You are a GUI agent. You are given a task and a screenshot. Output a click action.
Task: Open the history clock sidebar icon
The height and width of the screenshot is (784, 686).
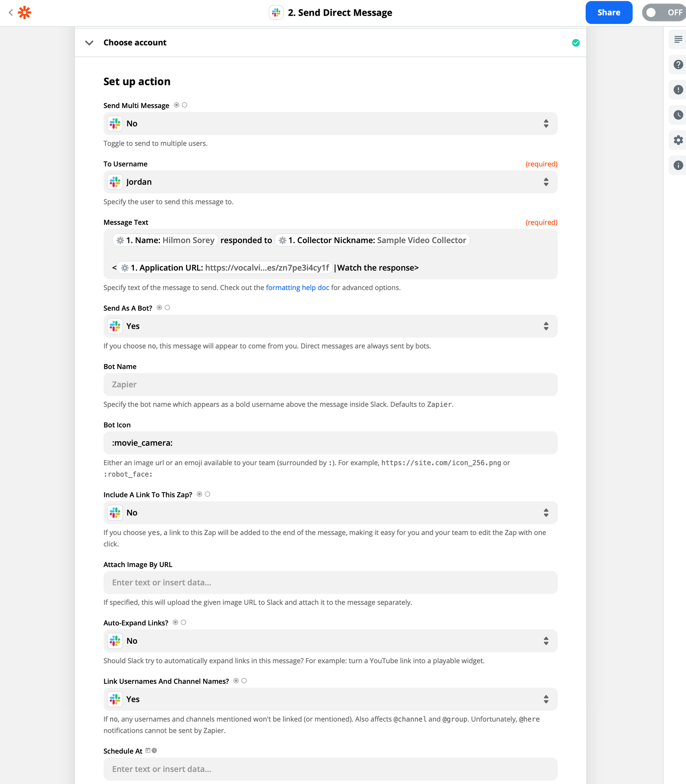coord(678,115)
